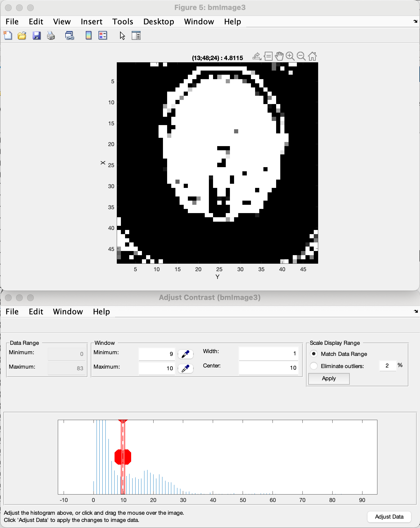Image resolution: width=420 pixels, height=528 pixels.
Task: Insert Colorbar using toolbar icon
Action: click(89, 35)
